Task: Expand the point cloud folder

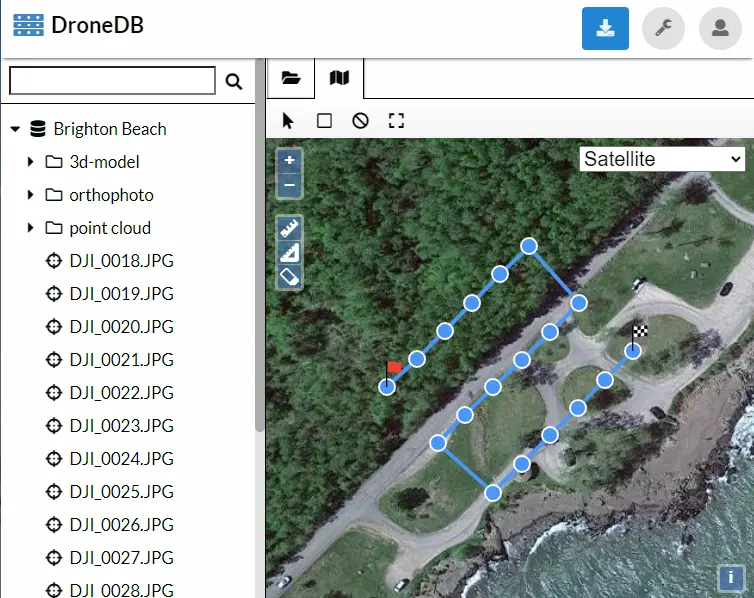Action: (x=31, y=228)
